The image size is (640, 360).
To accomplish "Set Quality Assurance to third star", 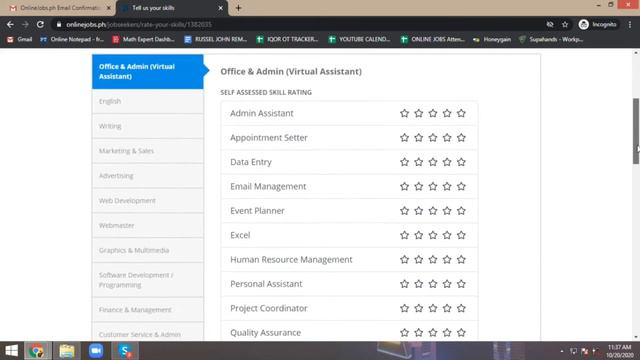I will click(x=433, y=333).
